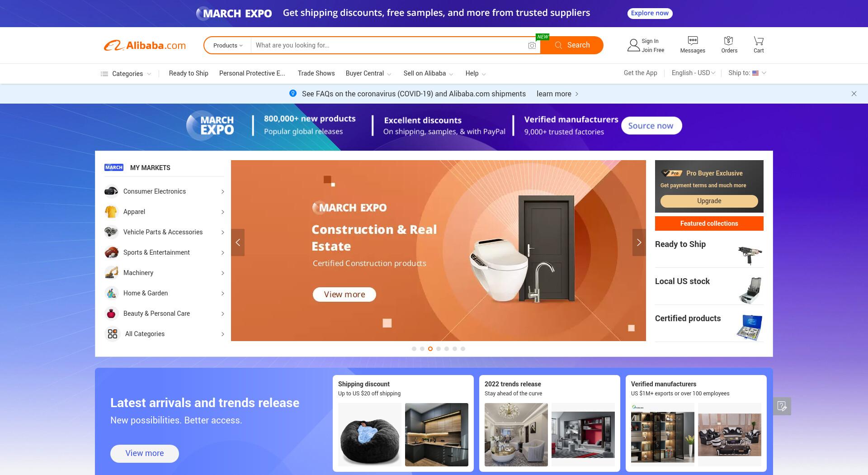Screen dimensions: 868x475
Task: Open the Messages icon
Action: (693, 40)
